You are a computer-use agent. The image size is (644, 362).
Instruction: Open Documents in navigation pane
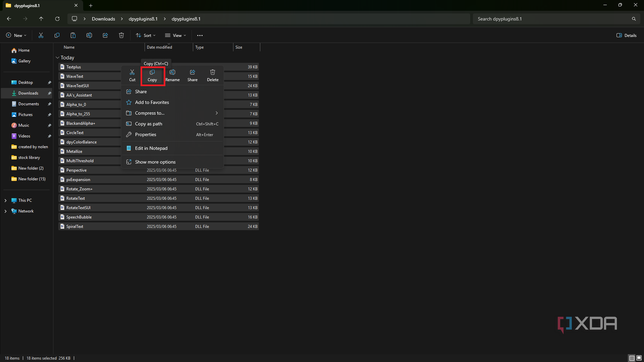coord(28,104)
